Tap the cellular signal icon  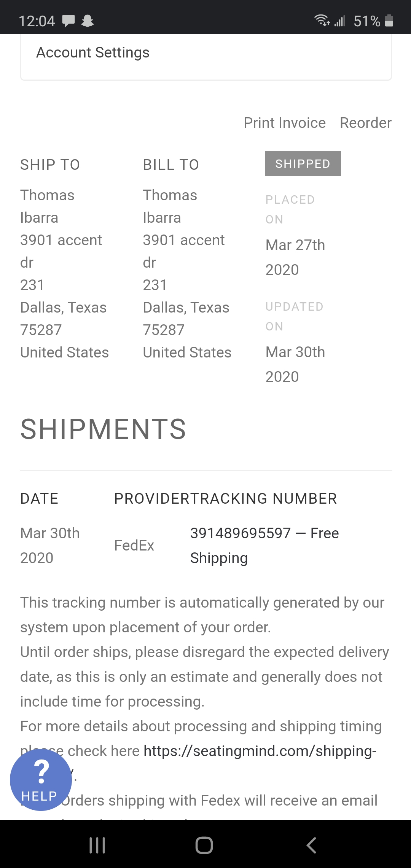(x=340, y=21)
